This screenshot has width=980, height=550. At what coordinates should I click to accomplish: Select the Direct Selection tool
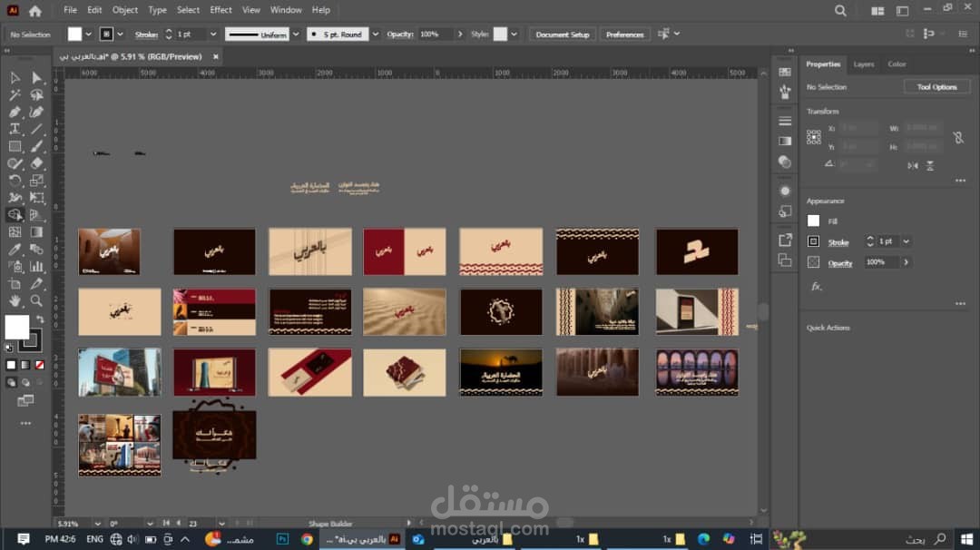37,77
